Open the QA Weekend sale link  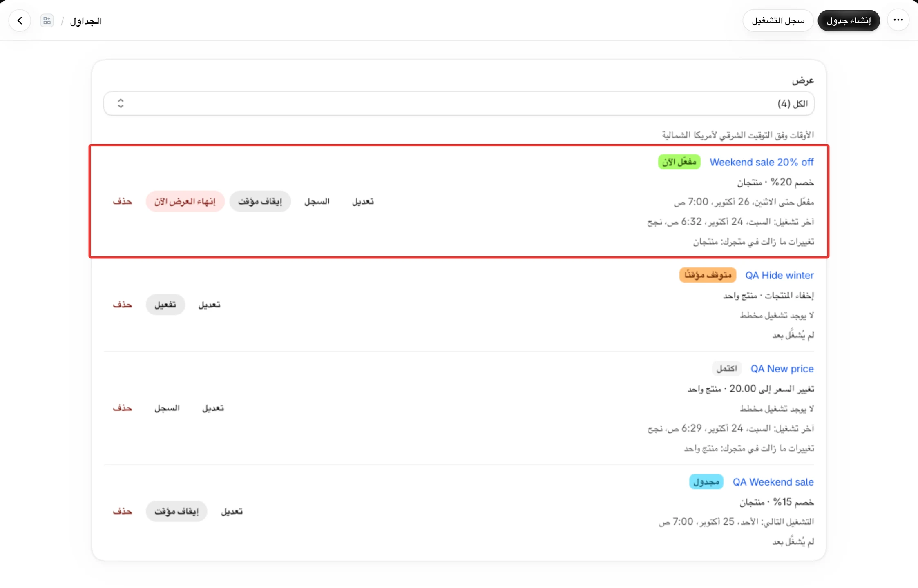(x=773, y=482)
